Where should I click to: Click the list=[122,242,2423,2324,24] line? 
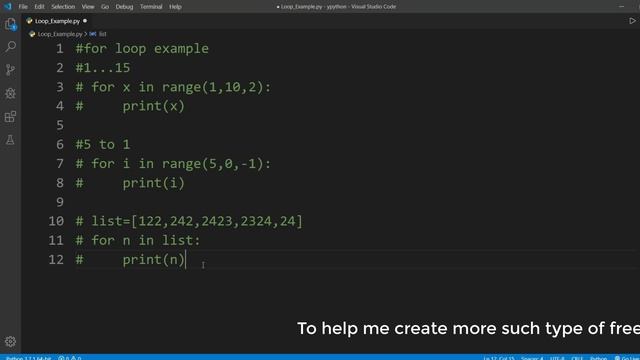189,221
